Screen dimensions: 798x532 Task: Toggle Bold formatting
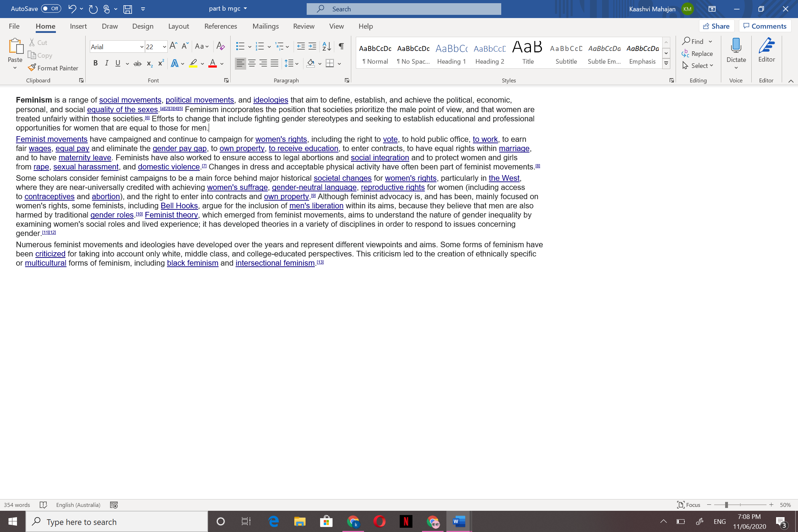tap(95, 63)
